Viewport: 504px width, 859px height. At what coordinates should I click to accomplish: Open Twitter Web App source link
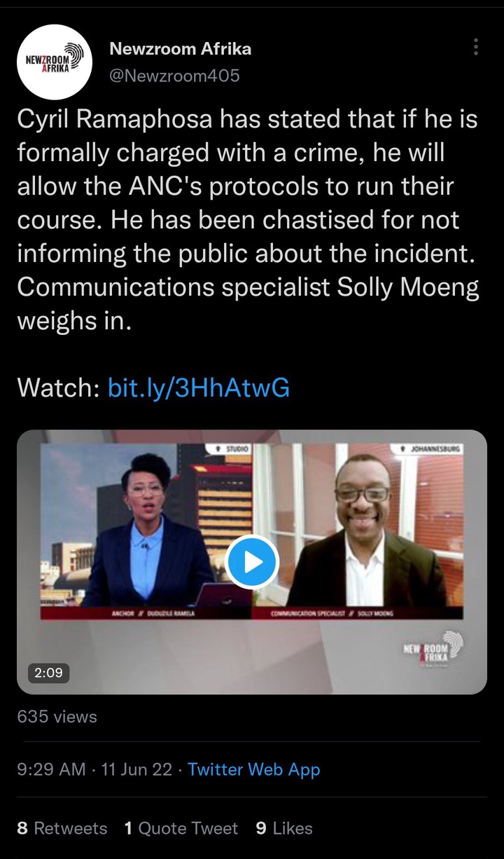pyautogui.click(x=254, y=769)
